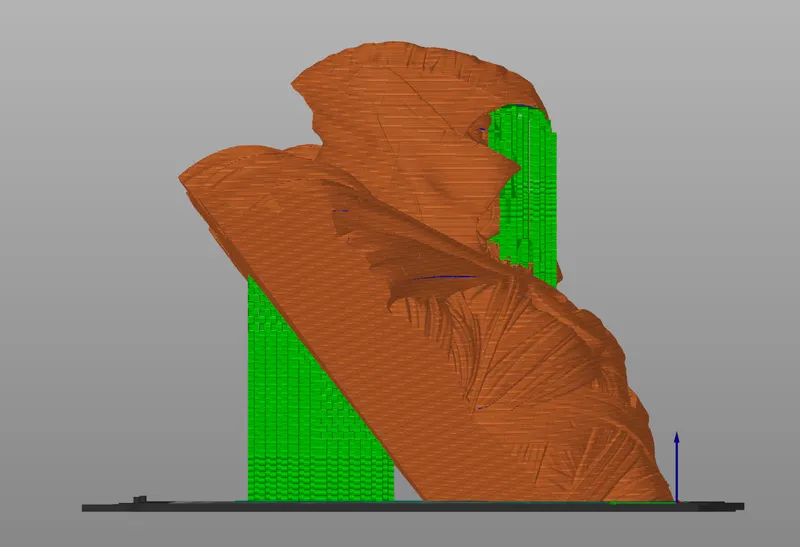Click the short blue mark on the upper-left model
The height and width of the screenshot is (547, 800).
coord(340,211)
